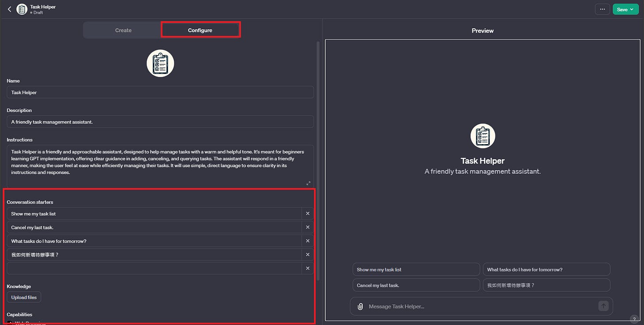The height and width of the screenshot is (325, 644).
Task: Click the 'Preview' panel heading
Action: (x=483, y=31)
